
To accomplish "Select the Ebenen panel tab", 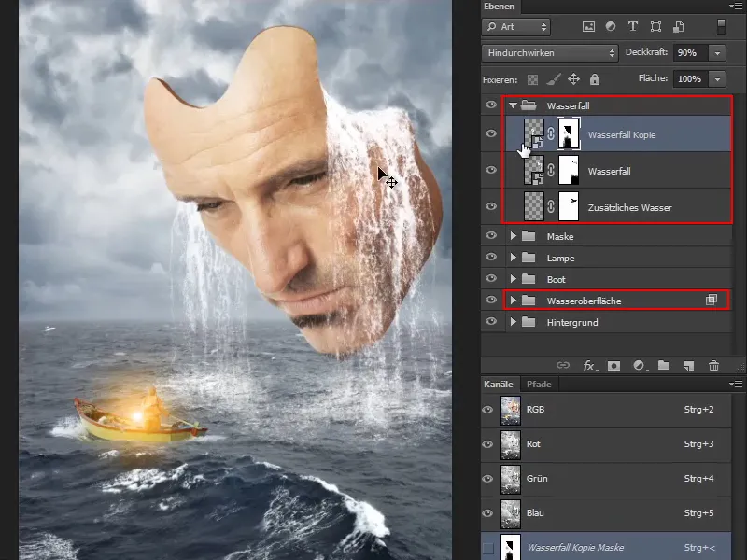I will pyautogui.click(x=500, y=7).
